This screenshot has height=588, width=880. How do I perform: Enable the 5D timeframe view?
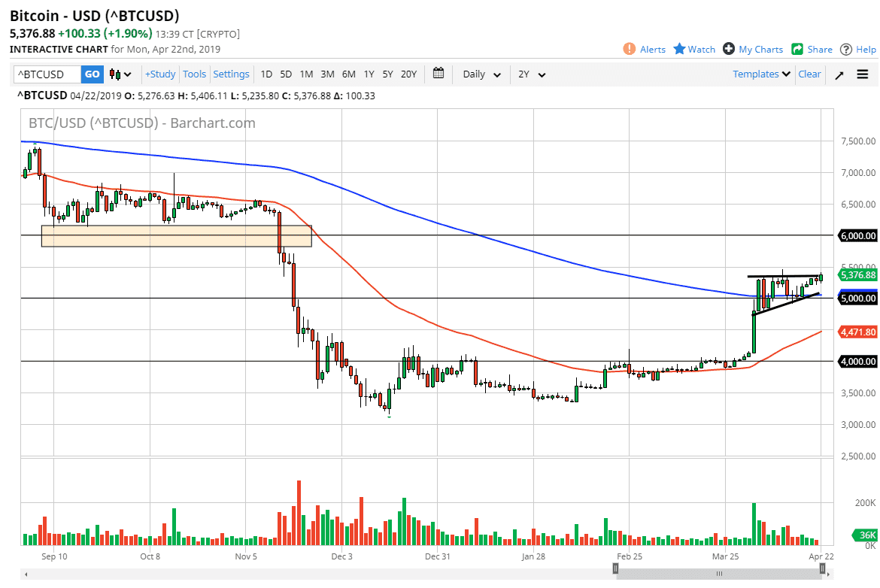(285, 74)
